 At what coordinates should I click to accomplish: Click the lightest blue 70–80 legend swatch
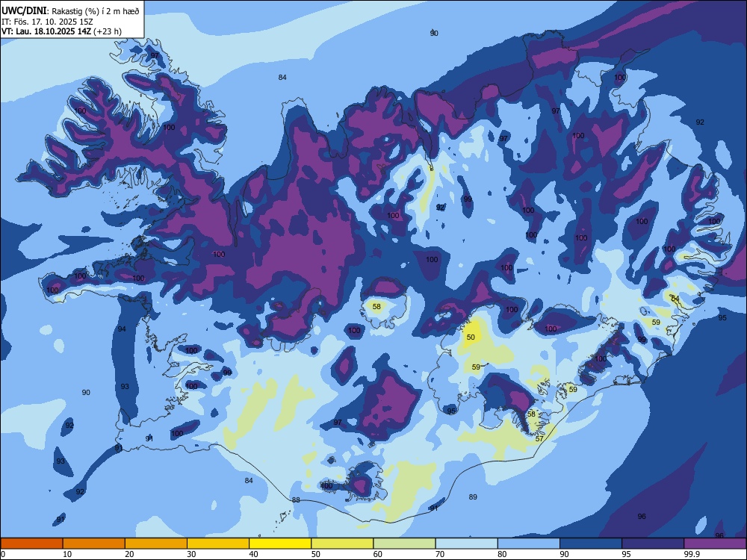(x=466, y=544)
